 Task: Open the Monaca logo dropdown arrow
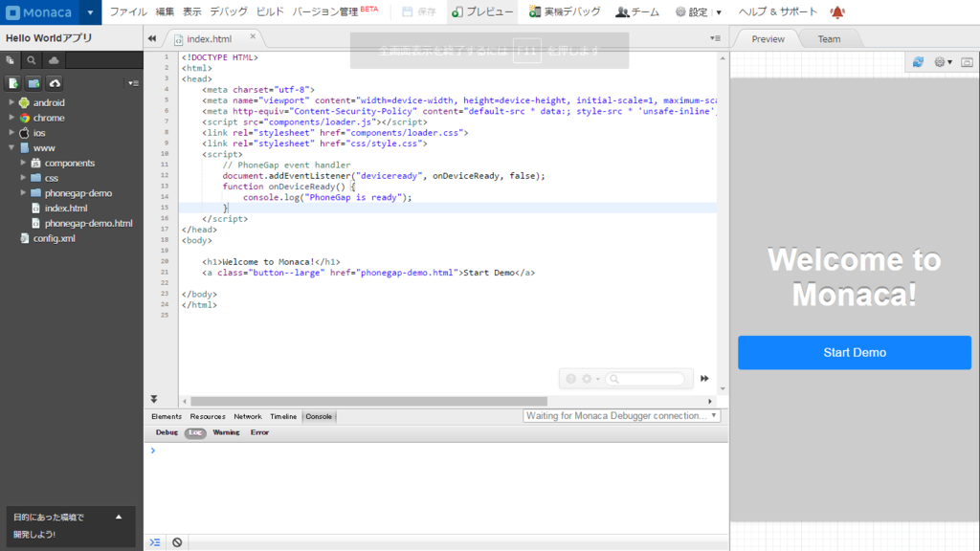coord(90,12)
